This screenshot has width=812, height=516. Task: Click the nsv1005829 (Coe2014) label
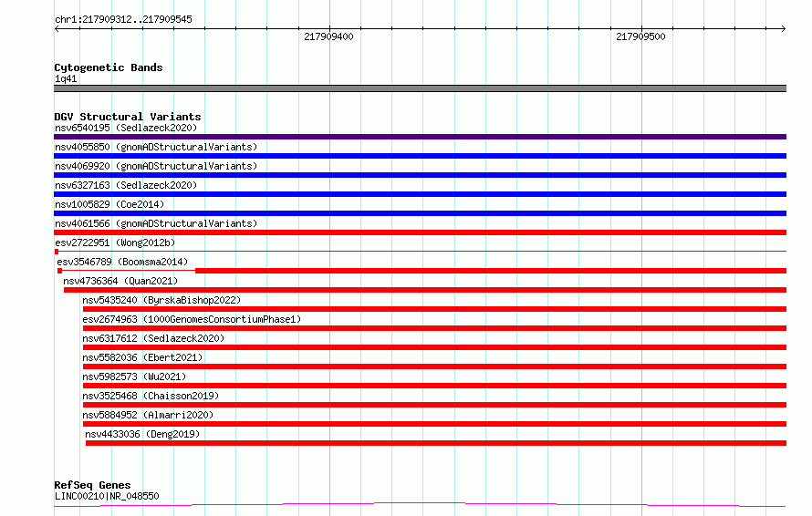[109, 204]
